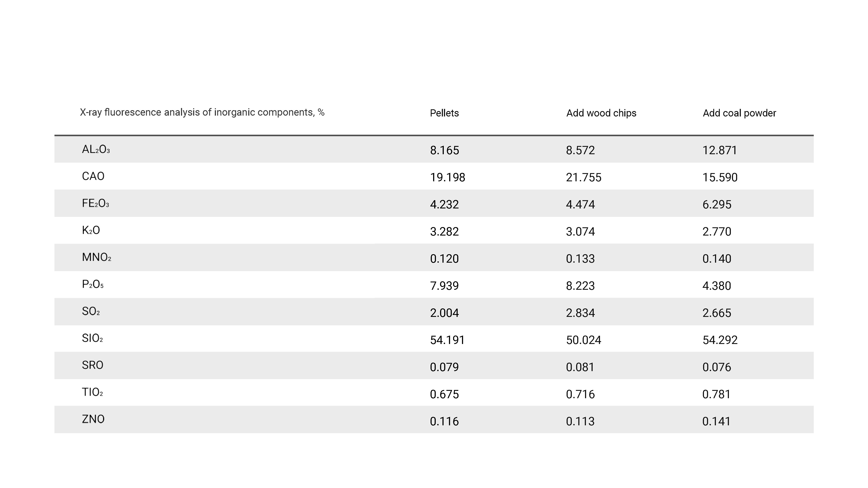This screenshot has width=868, height=488.
Task: Click the SO₂ Pellets value 2.004
Action: [444, 313]
